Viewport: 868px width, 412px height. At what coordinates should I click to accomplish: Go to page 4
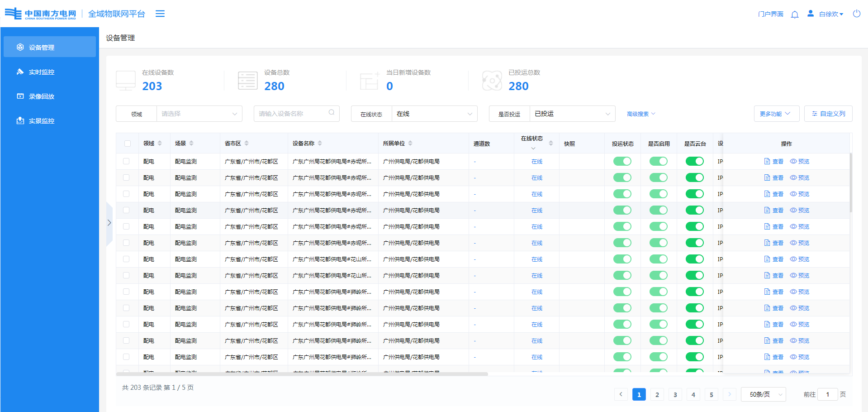pos(693,394)
